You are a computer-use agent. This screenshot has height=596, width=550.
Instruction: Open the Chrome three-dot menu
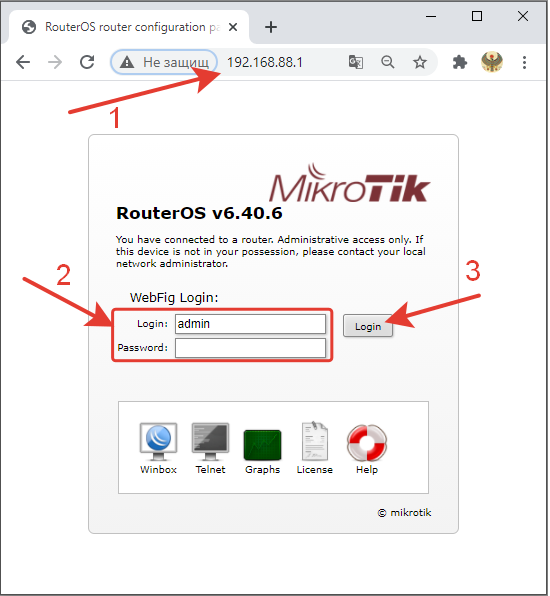tap(524, 62)
